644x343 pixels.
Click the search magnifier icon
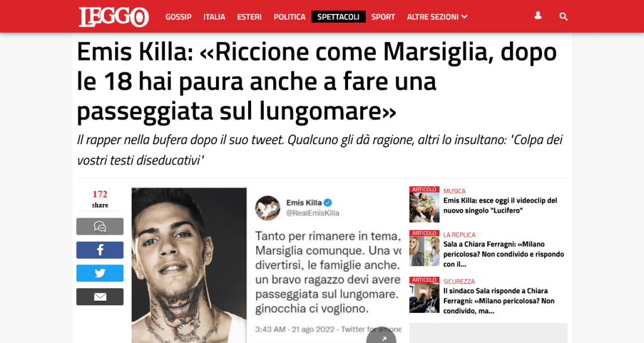click(563, 16)
